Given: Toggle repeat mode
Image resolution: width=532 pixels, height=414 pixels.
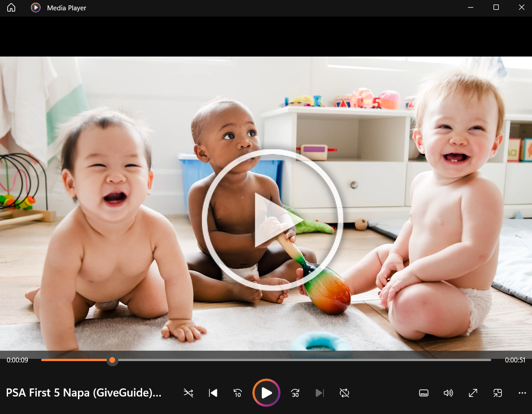Looking at the screenshot, I should click(x=344, y=393).
